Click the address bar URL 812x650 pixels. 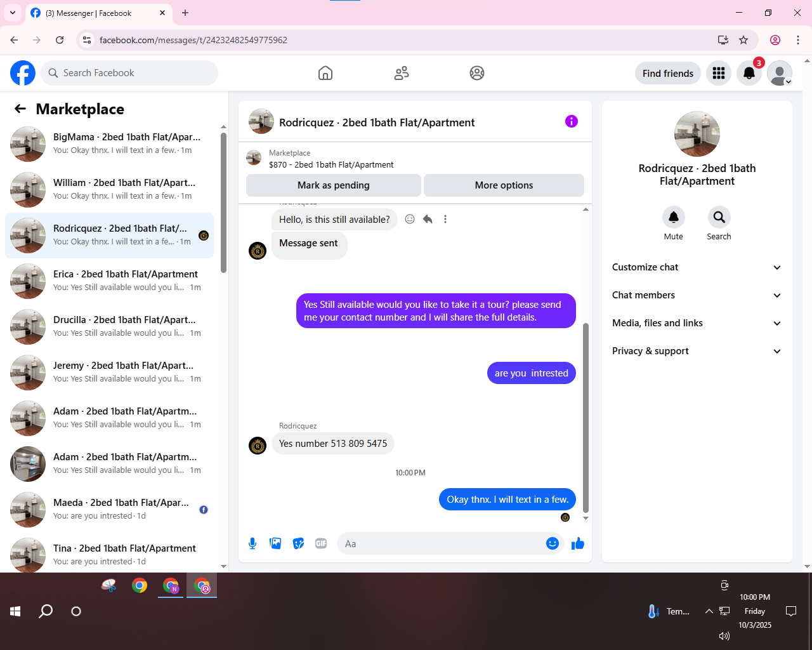coord(193,40)
